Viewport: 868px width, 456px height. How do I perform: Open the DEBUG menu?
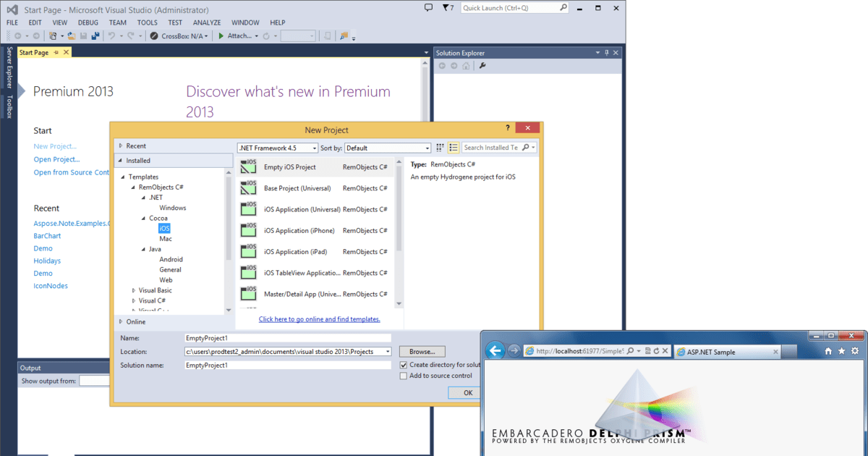88,22
